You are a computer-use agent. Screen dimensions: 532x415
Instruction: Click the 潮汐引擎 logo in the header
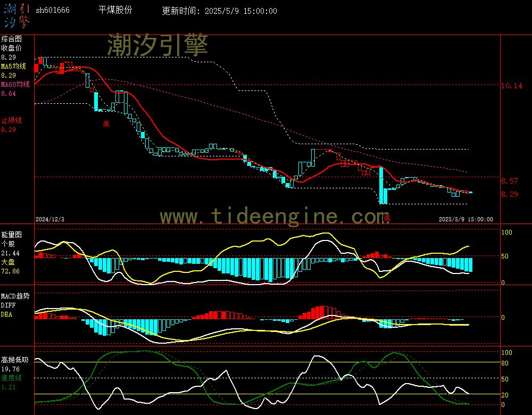tap(16, 16)
